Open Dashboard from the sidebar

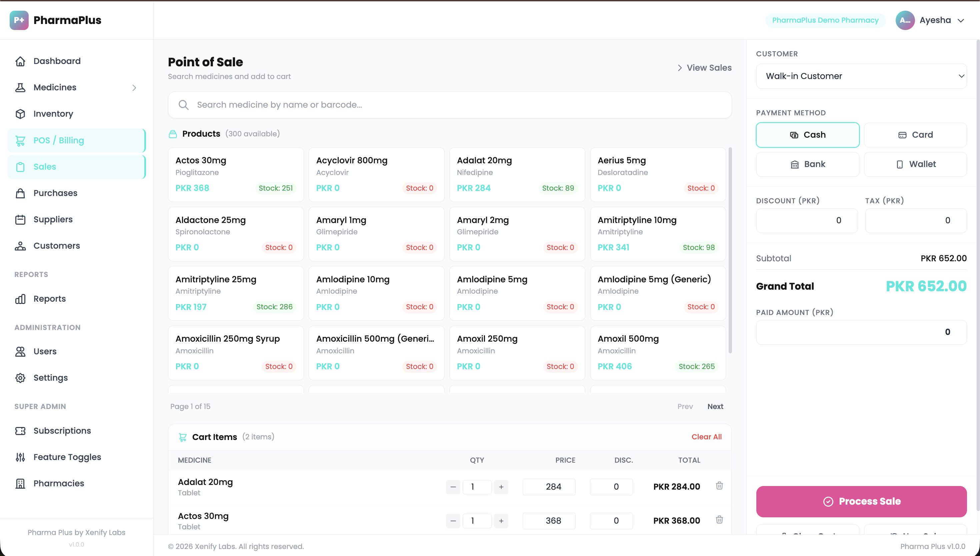click(76, 61)
